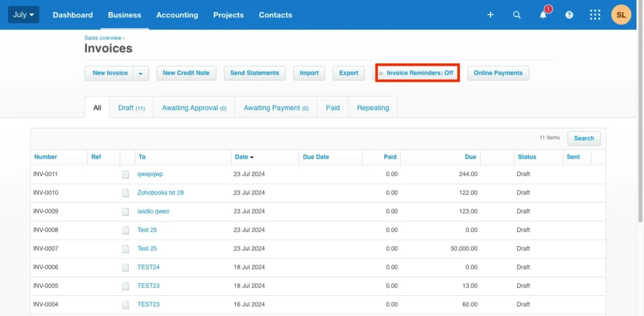Click the file icon in INV-0009 row
The height and width of the screenshot is (316, 644).
tap(125, 212)
